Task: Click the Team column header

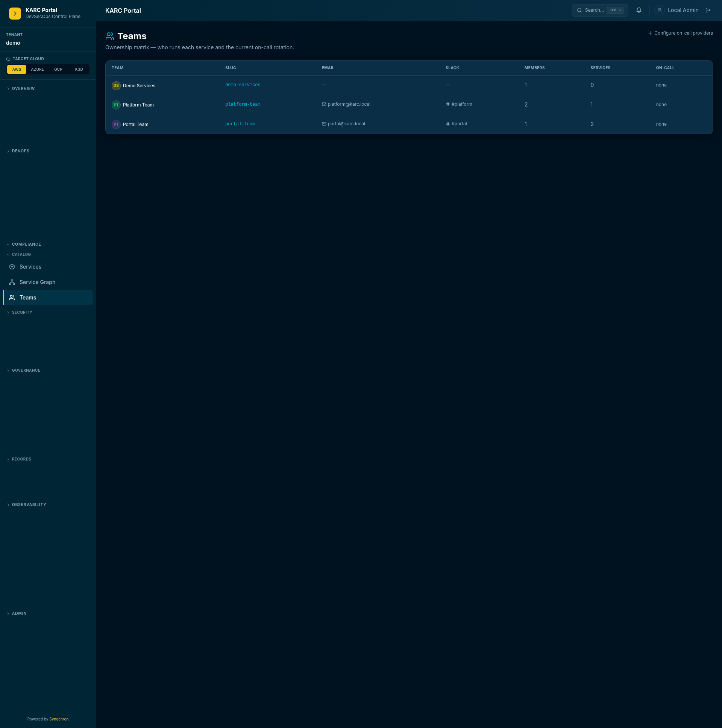Action: coord(117,68)
